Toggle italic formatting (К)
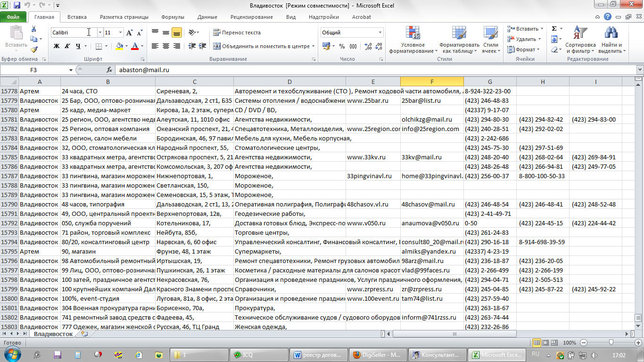The width and height of the screenshot is (644, 362). point(67,46)
